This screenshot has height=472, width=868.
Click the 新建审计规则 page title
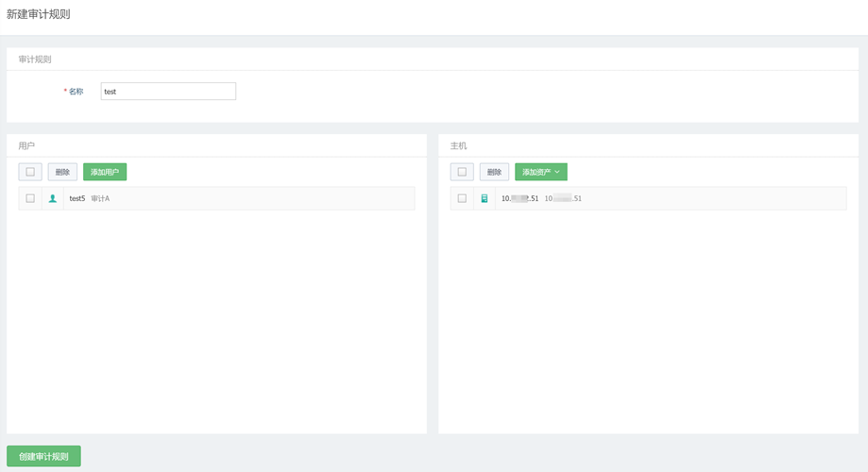click(x=38, y=14)
